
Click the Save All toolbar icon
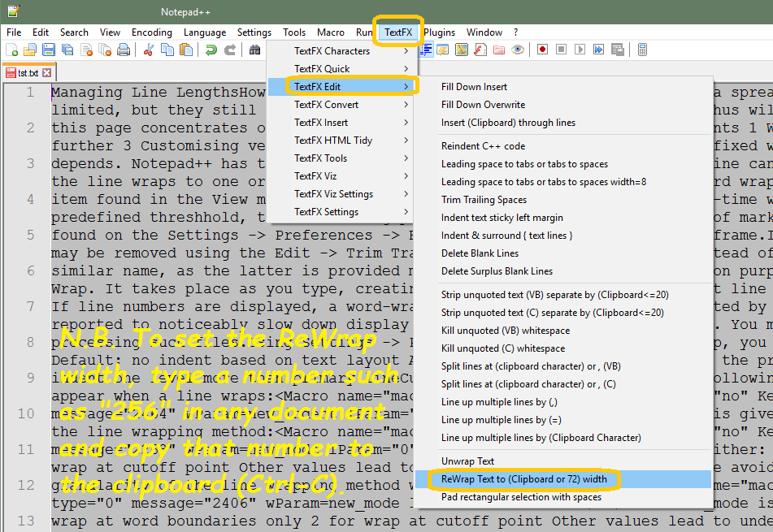coord(67,50)
